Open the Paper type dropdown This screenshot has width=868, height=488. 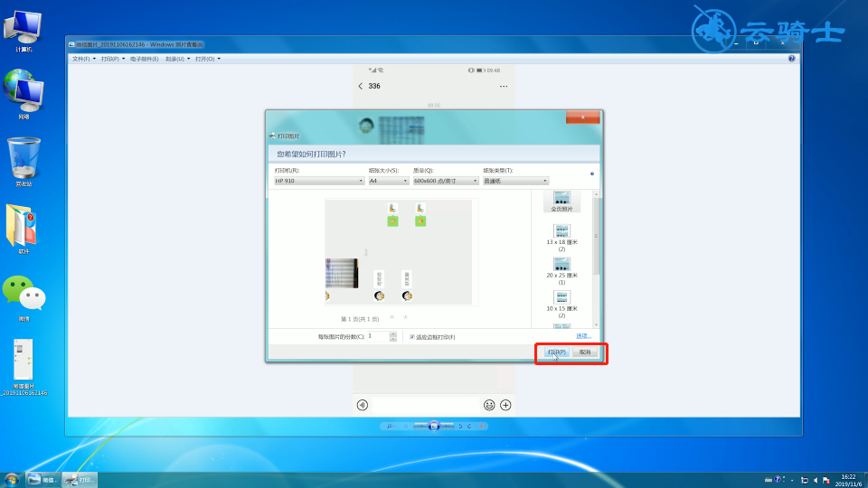point(515,181)
